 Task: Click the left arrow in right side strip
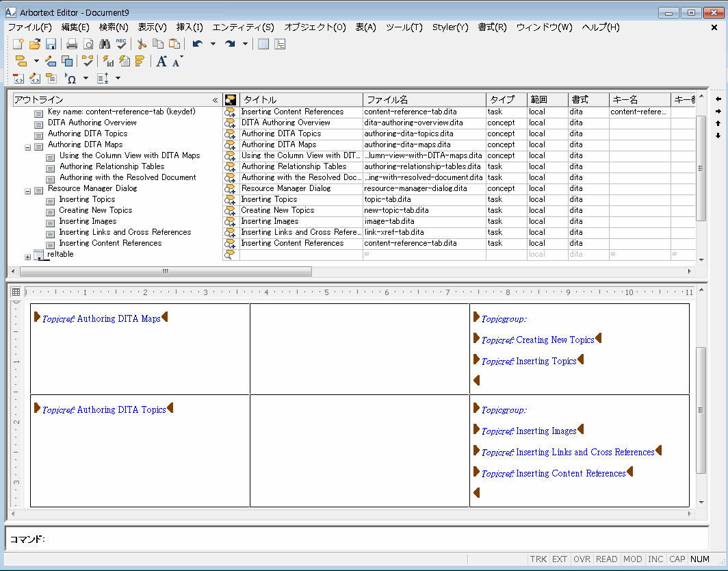tap(718, 99)
